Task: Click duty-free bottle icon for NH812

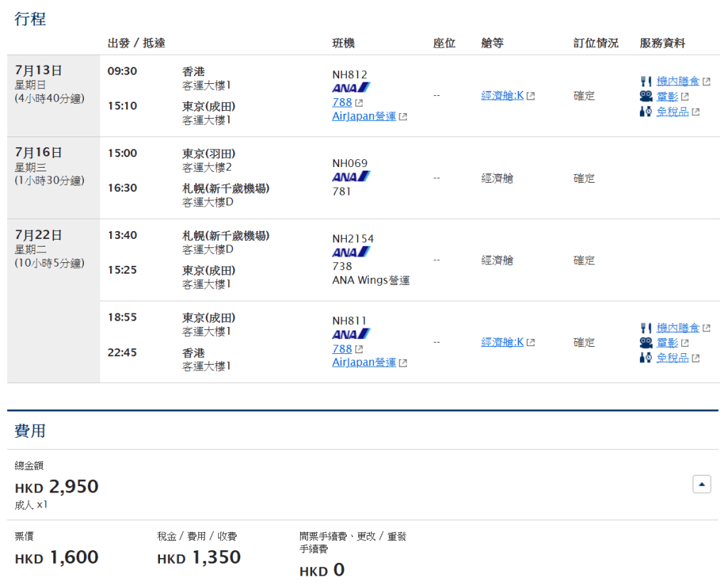Action: click(x=646, y=112)
